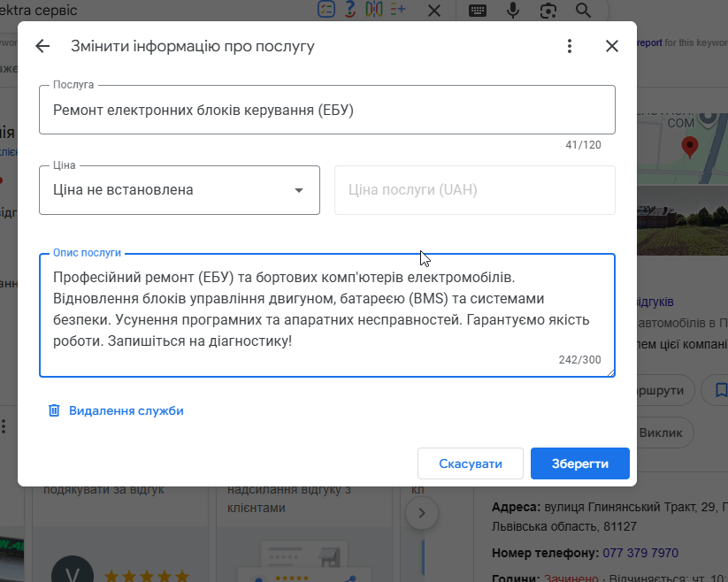Click the відгуків reviews link

(x=655, y=302)
